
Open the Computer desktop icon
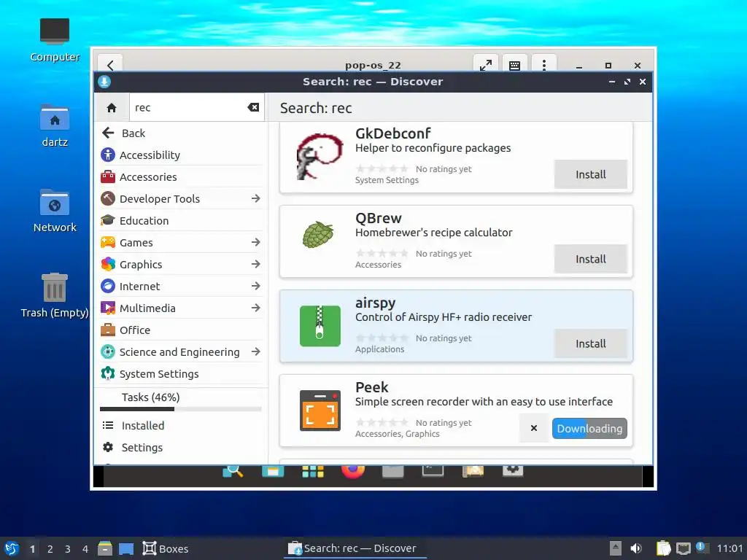(x=55, y=40)
